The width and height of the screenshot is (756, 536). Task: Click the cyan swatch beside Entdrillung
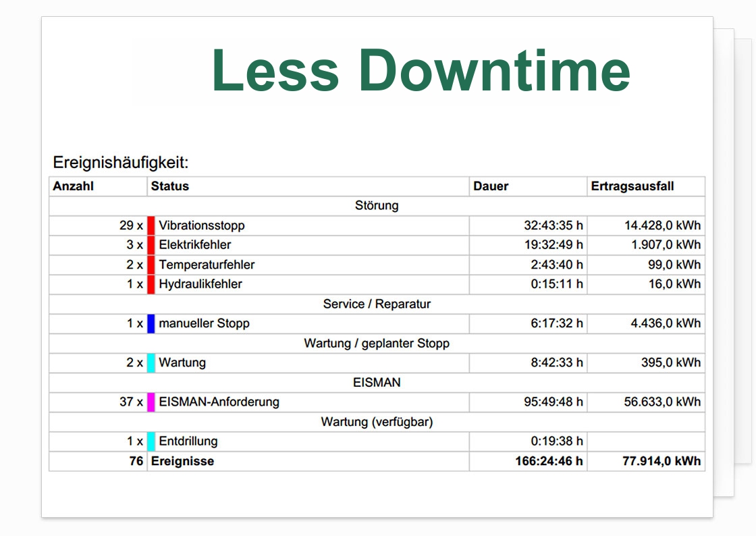click(151, 441)
